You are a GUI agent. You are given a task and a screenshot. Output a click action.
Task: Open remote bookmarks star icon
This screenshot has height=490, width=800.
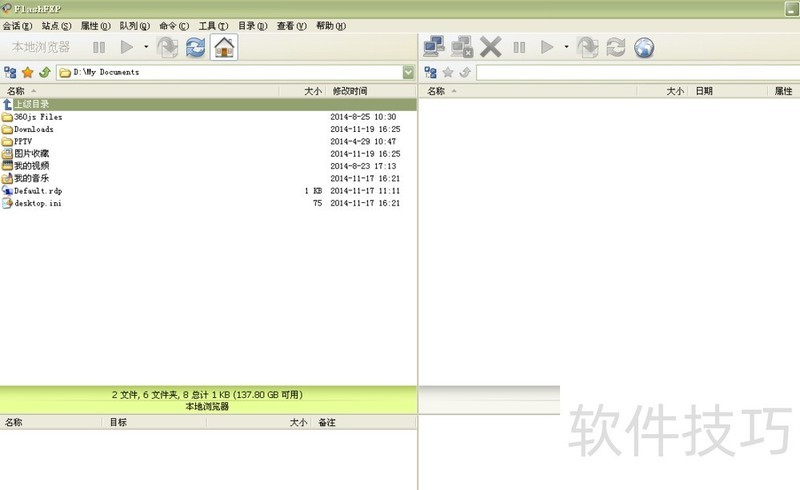448,72
